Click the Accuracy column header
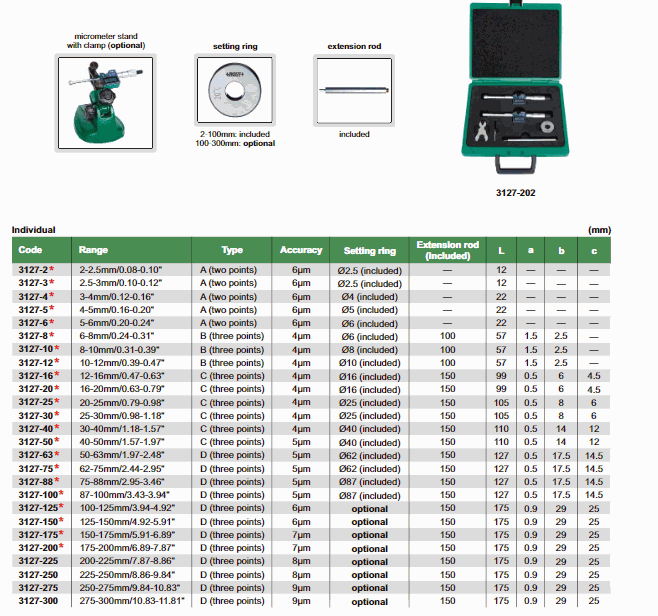The height and width of the screenshot is (616, 658). (x=301, y=250)
